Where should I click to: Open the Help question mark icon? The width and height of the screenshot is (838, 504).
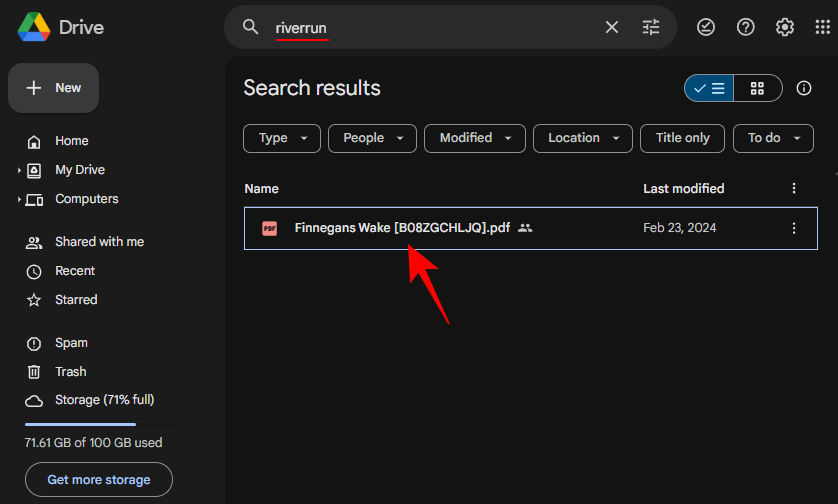[x=746, y=27]
